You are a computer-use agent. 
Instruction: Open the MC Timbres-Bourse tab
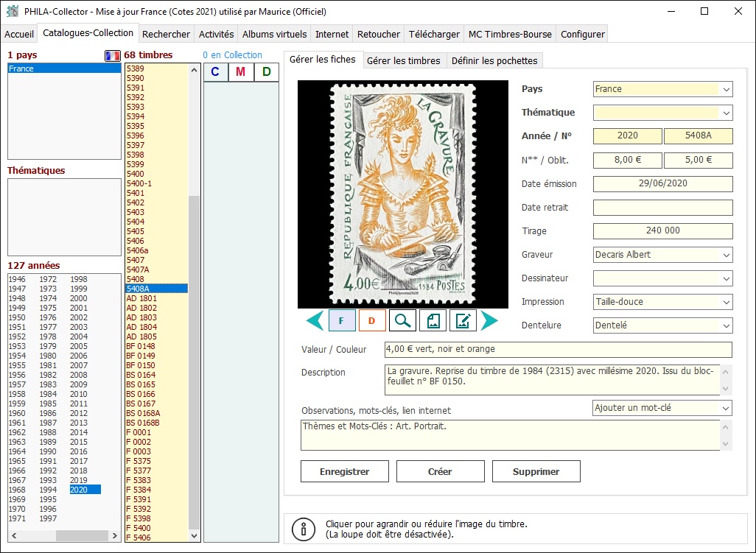[510, 34]
